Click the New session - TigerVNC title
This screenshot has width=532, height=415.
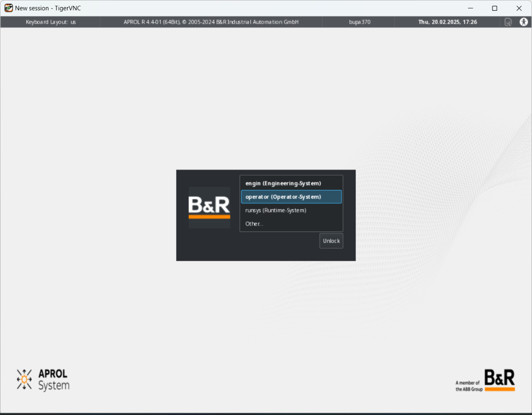(x=48, y=8)
